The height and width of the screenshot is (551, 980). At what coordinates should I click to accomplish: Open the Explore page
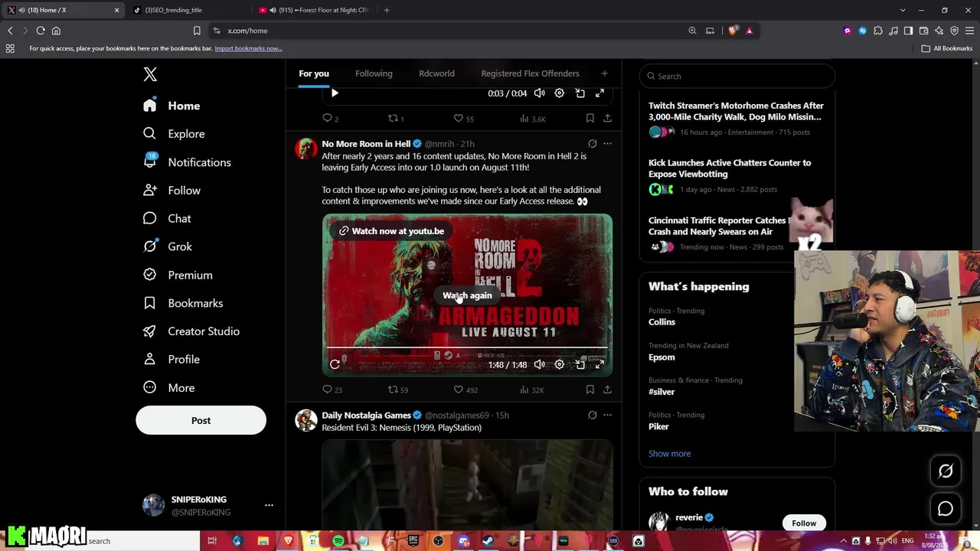(174, 134)
